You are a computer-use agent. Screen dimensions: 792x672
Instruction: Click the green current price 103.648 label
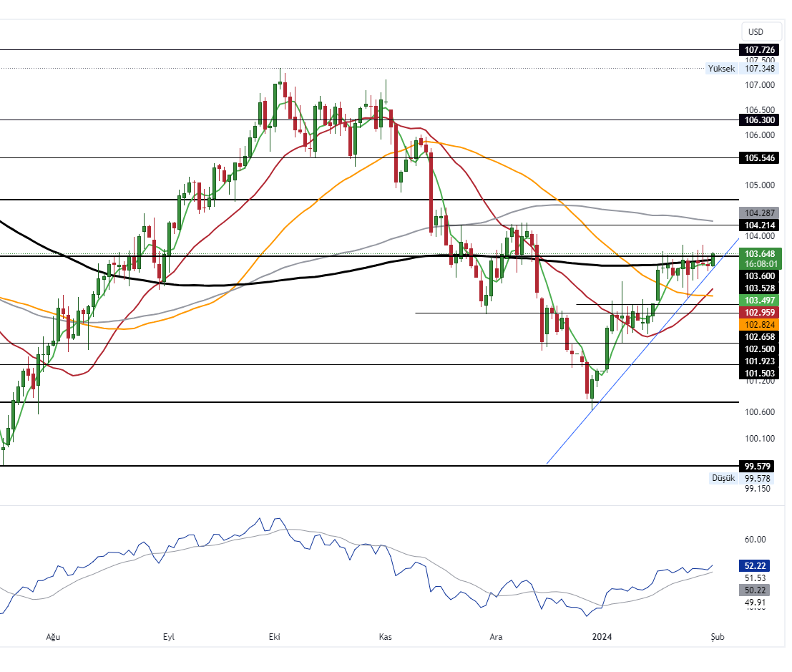coord(761,253)
